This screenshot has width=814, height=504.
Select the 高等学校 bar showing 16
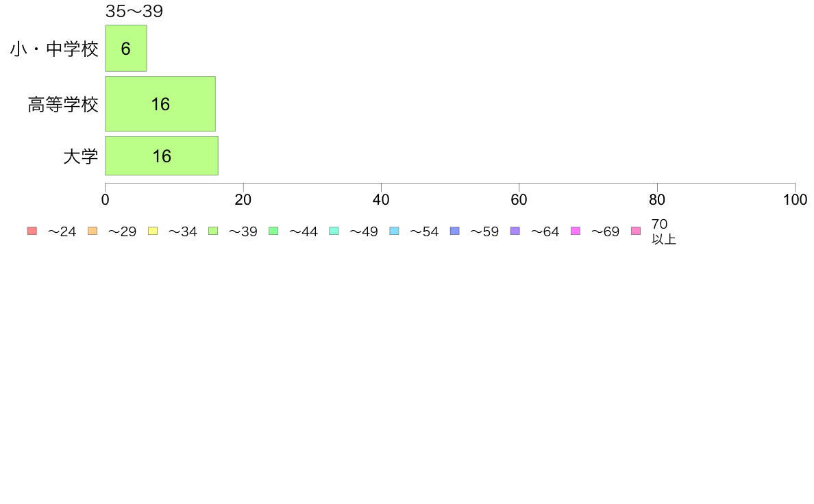tap(160, 104)
